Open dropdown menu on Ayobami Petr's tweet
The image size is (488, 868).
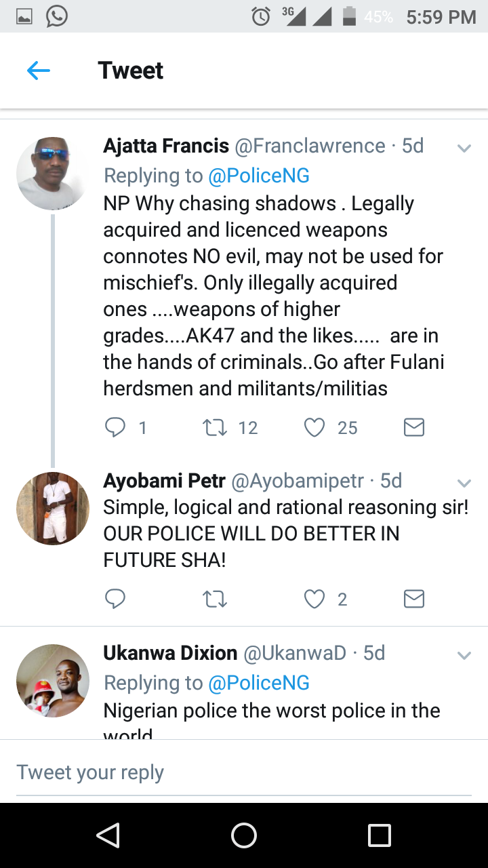tap(464, 483)
